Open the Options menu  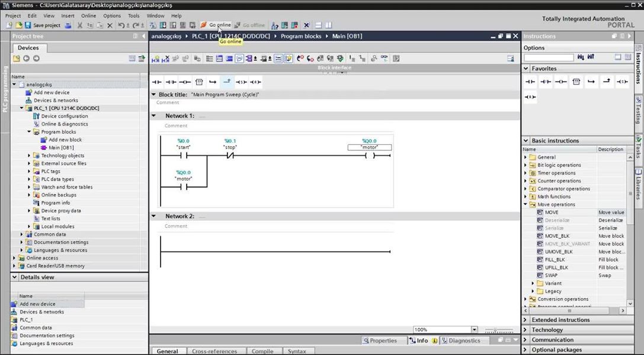point(112,15)
